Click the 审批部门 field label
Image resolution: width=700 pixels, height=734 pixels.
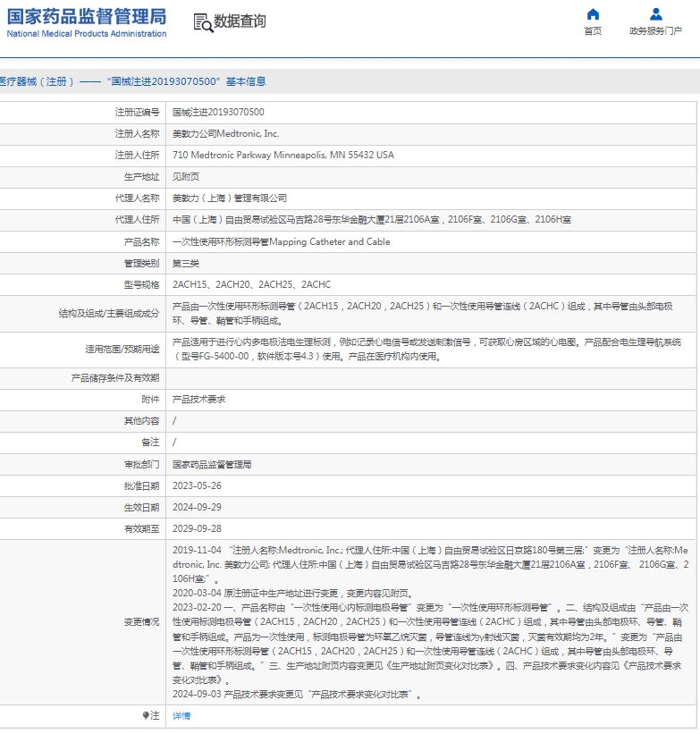[x=141, y=464]
